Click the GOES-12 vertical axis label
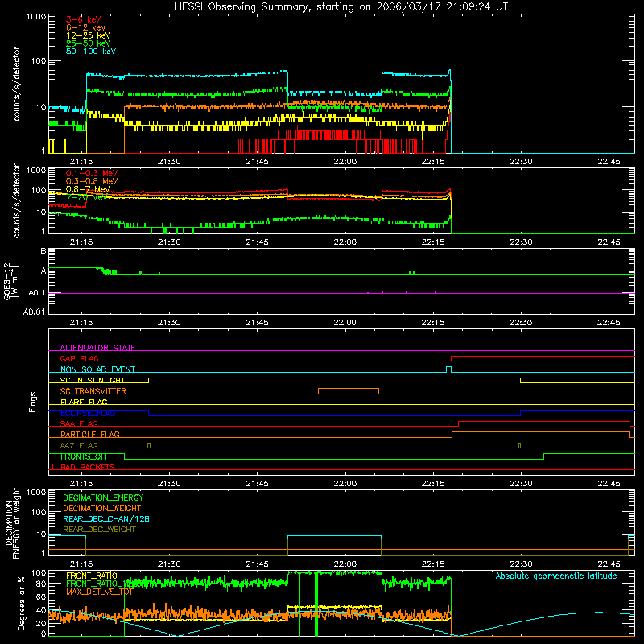The height and width of the screenshot is (644, 644). [x=10, y=281]
